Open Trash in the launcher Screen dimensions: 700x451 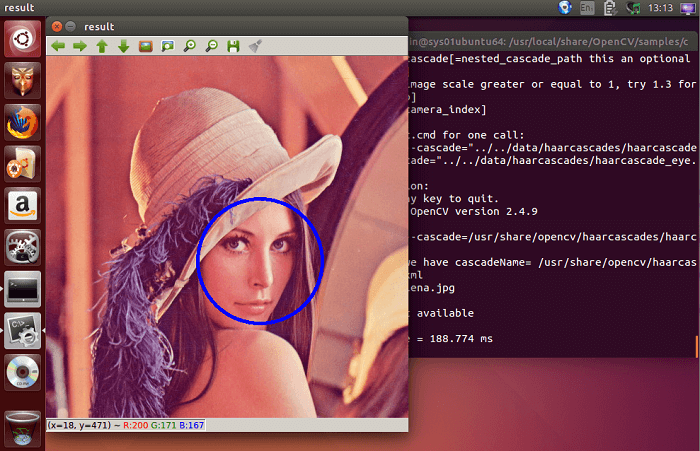coord(22,428)
